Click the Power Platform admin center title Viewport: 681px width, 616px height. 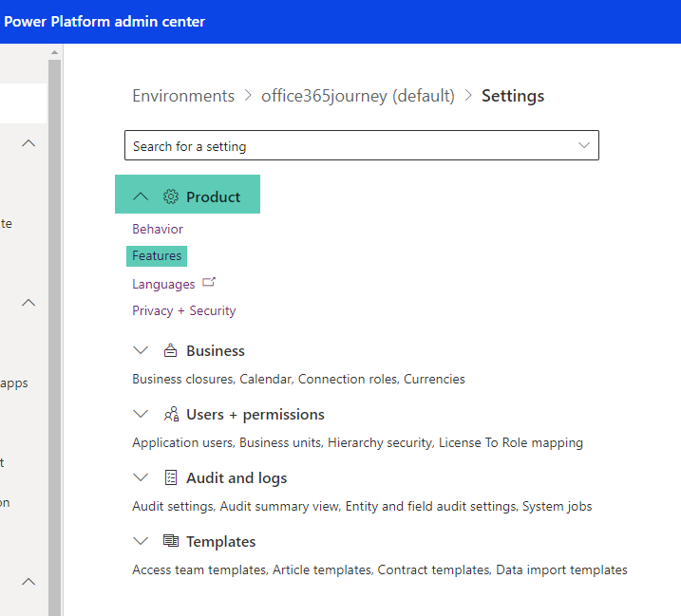(104, 22)
